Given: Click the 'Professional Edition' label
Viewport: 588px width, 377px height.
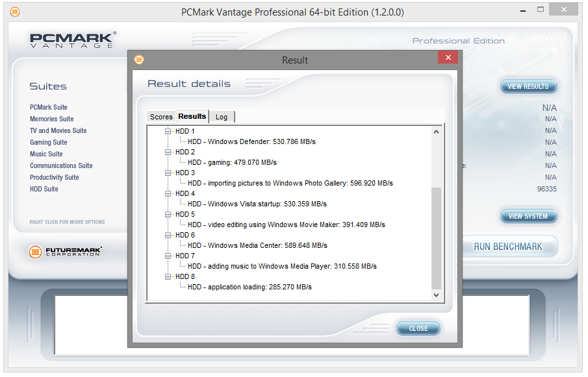Looking at the screenshot, I should [x=458, y=41].
